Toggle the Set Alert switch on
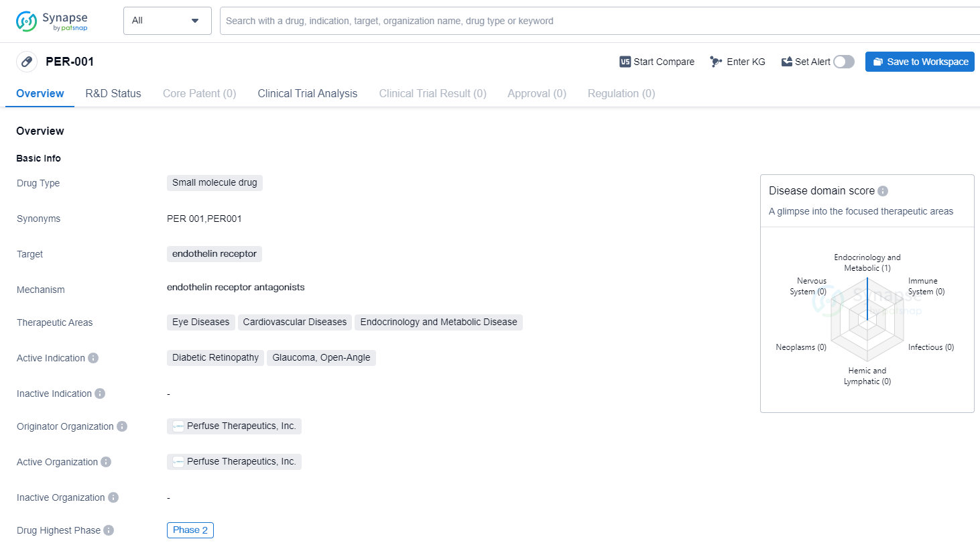980x543 pixels. (843, 62)
